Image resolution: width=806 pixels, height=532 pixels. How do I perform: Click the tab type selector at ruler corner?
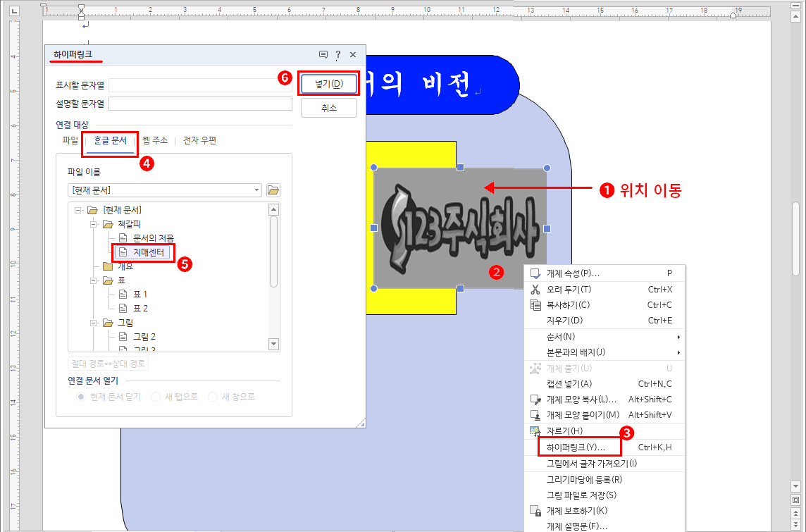[14, 10]
